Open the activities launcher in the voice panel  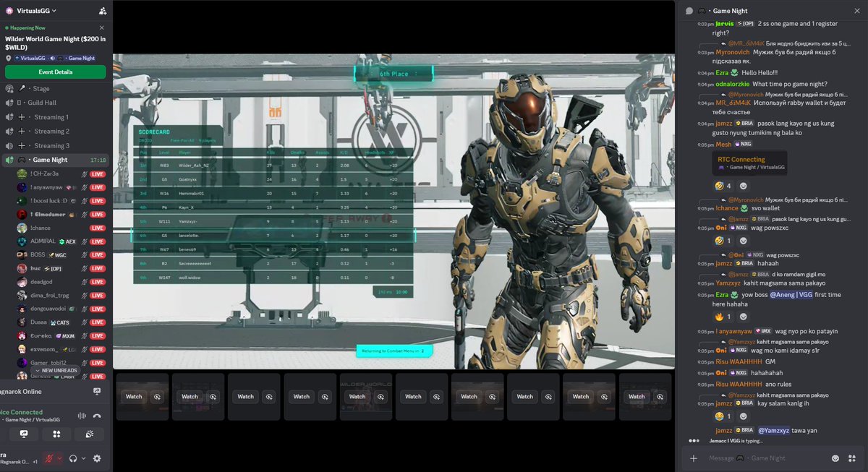tap(56, 434)
